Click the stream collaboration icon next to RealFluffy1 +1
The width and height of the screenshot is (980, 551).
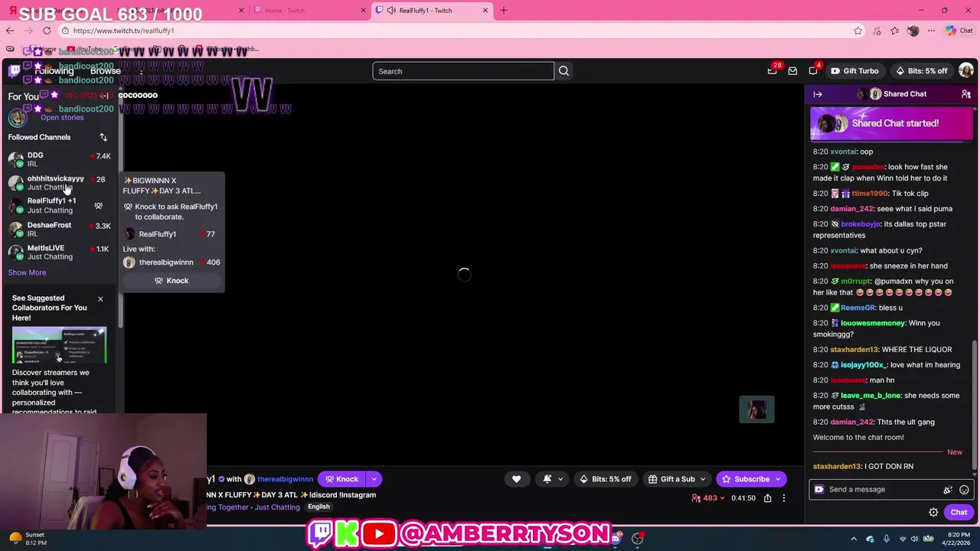98,206
